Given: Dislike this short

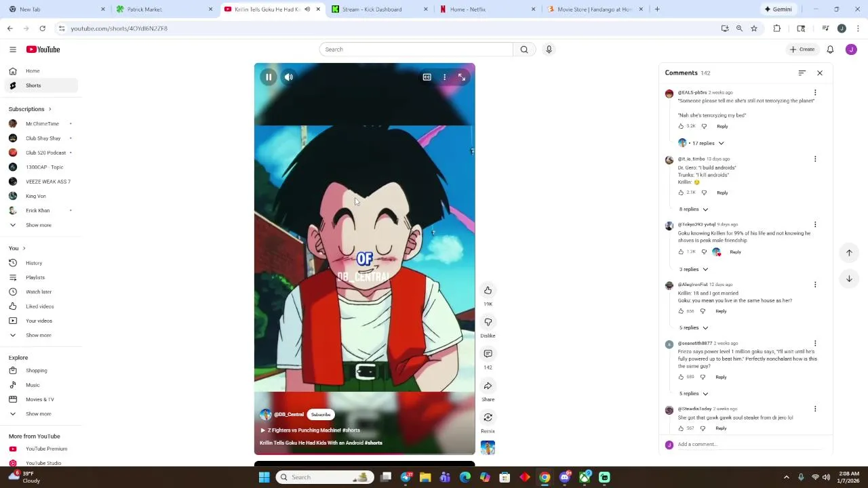Looking at the screenshot, I should (488, 322).
